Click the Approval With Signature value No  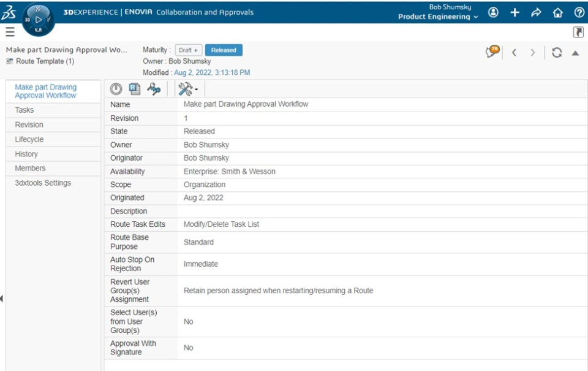(188, 348)
